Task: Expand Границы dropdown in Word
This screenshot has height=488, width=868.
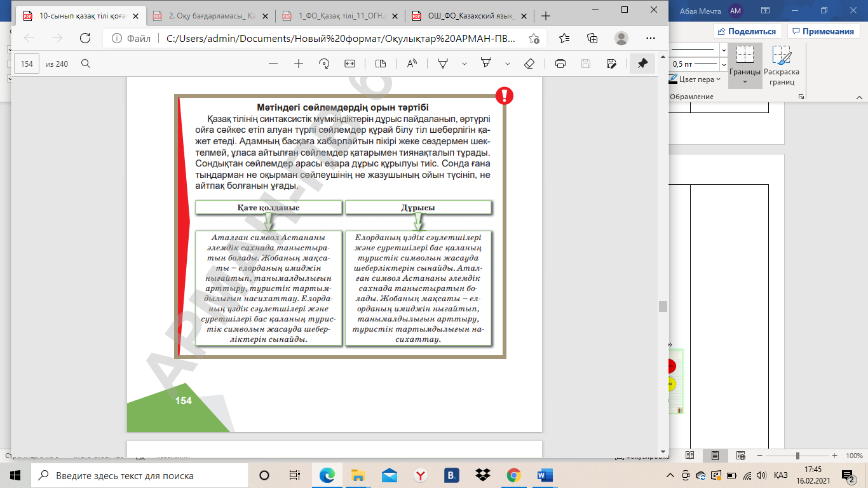Action: point(745,81)
